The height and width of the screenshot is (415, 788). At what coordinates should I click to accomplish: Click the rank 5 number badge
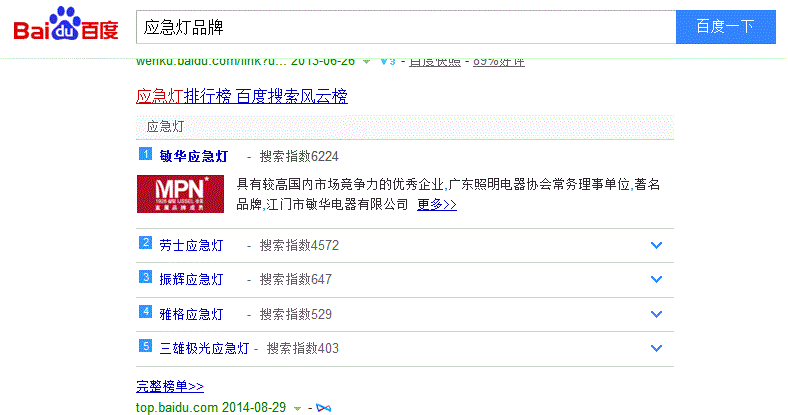(145, 346)
